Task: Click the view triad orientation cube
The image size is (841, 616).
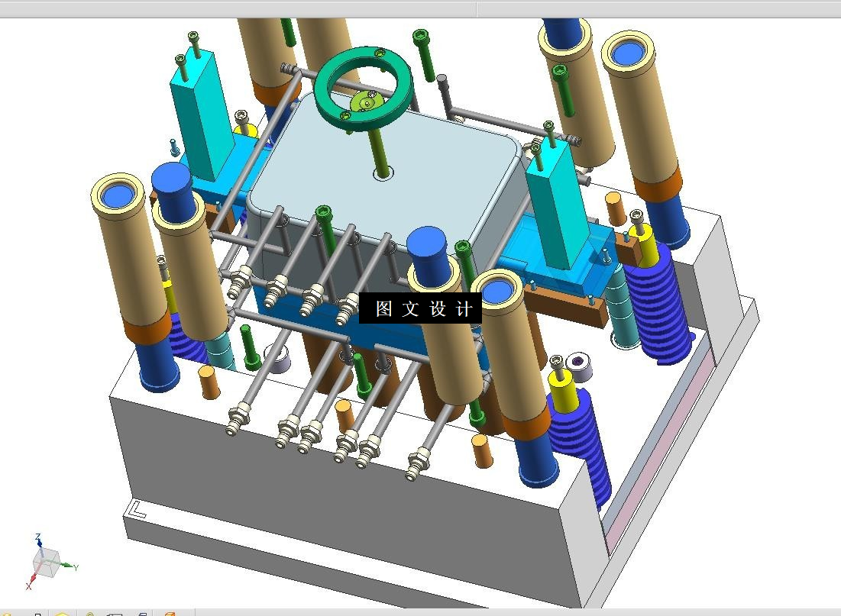Action: [45, 562]
